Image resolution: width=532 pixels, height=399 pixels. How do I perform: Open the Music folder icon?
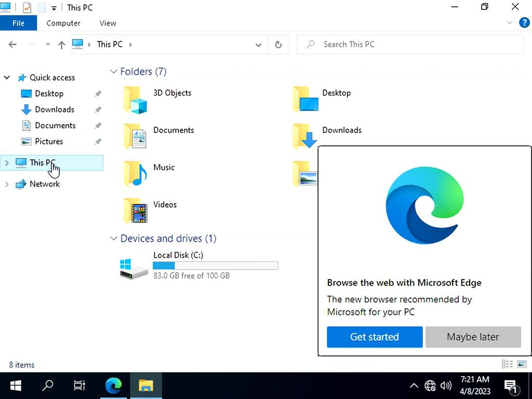pyautogui.click(x=135, y=174)
